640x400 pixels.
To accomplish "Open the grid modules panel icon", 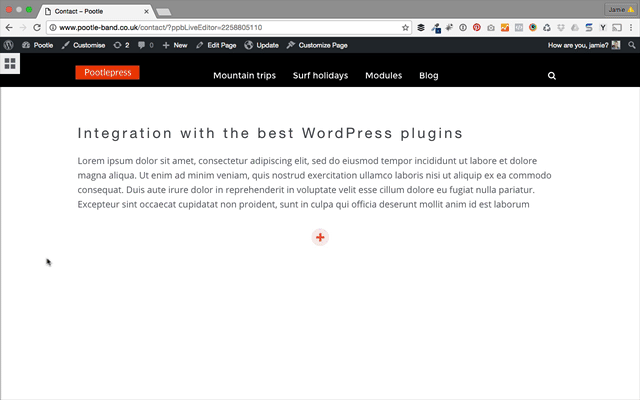I will point(10,64).
